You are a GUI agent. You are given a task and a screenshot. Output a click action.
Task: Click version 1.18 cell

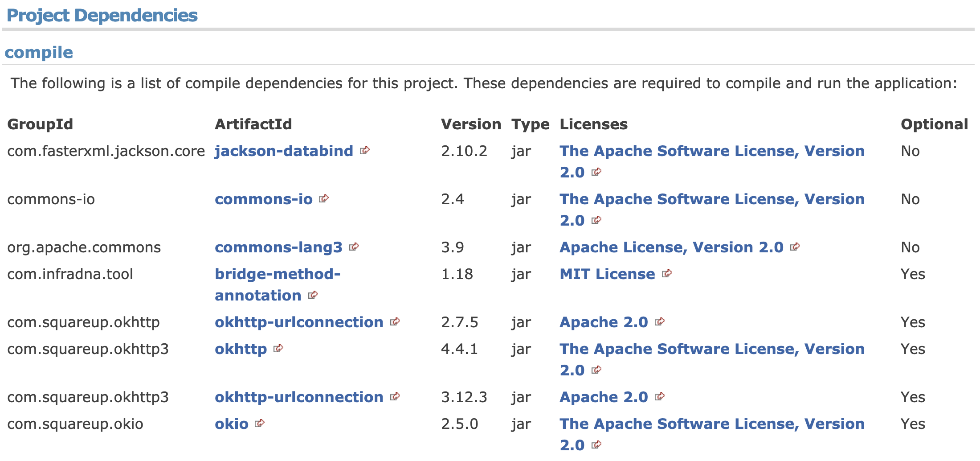[x=457, y=274]
